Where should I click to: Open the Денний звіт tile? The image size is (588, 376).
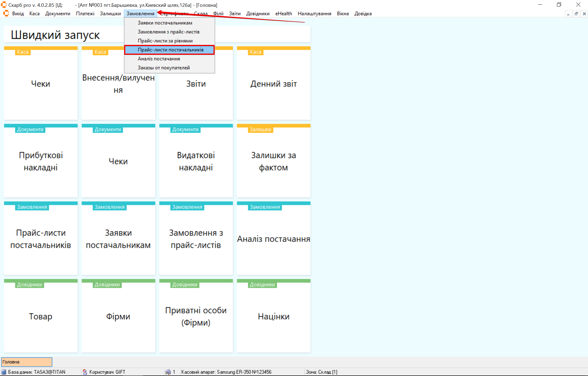click(273, 84)
